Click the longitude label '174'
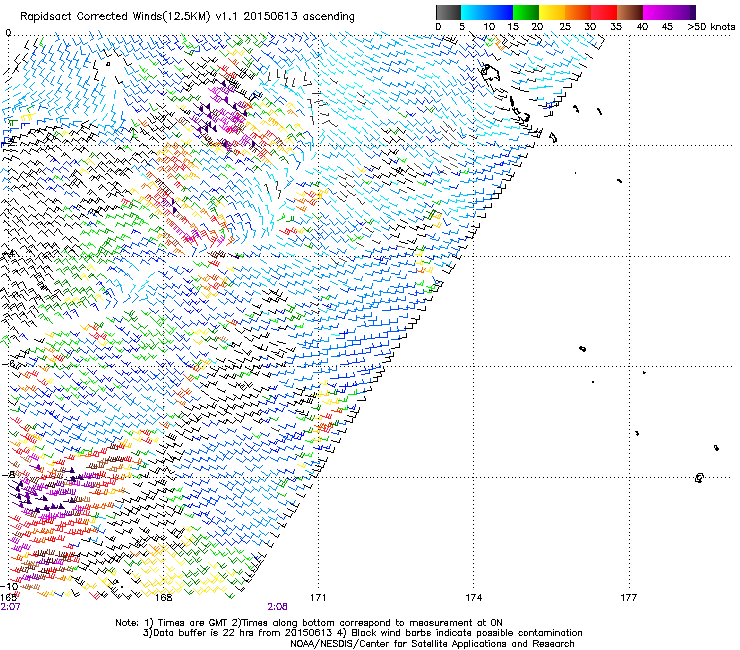Screen dimensions: 740x650 pyautogui.click(x=473, y=598)
